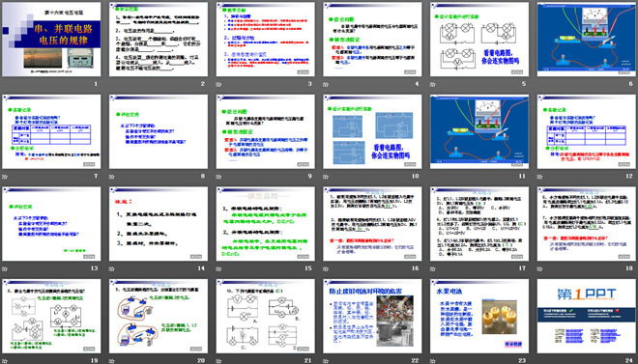Click the animation star below slide 14
Viewport: 638px width, 364px height.
click(112, 269)
